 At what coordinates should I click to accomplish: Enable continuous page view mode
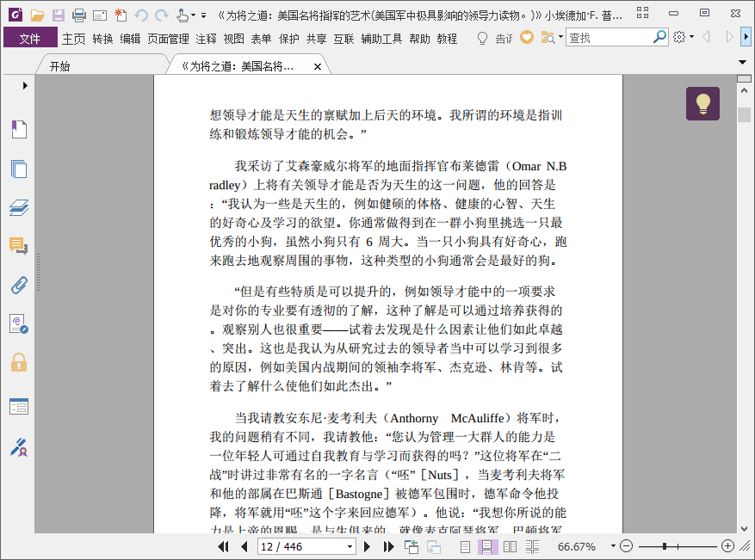(x=486, y=546)
